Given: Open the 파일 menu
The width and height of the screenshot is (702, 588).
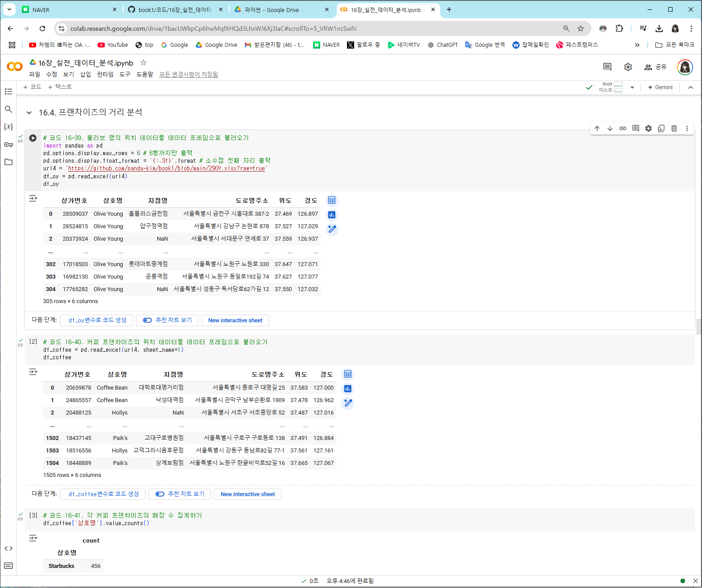Looking at the screenshot, I should [34, 74].
